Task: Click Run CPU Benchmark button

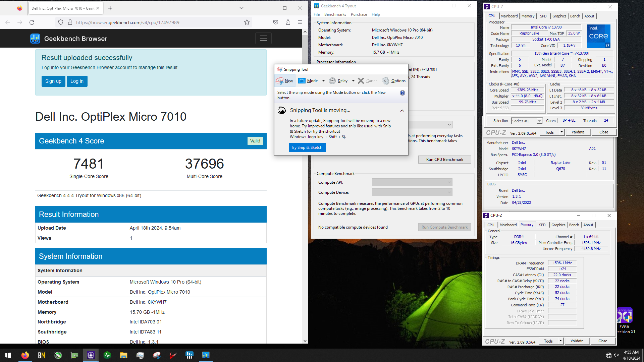Action: 444,160
